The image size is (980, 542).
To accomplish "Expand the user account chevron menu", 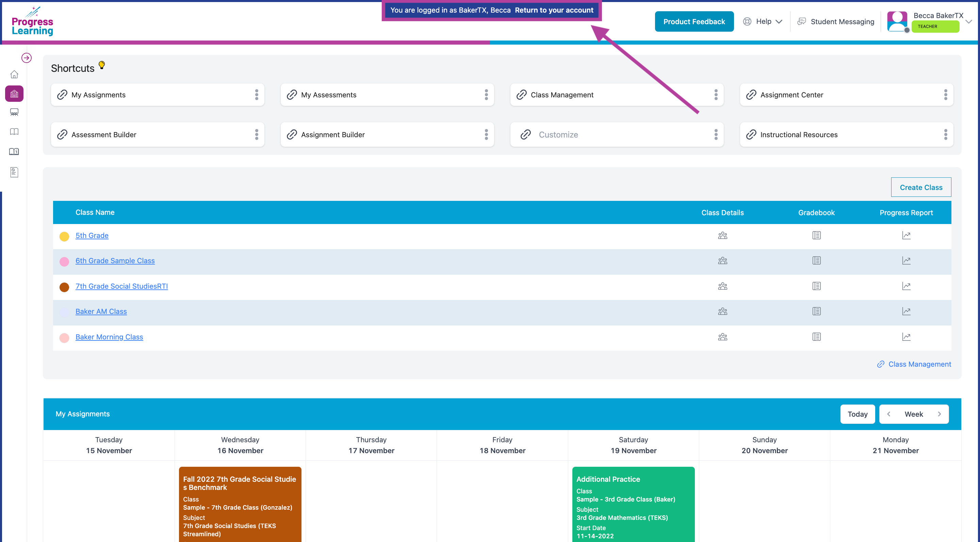I will pyautogui.click(x=969, y=22).
